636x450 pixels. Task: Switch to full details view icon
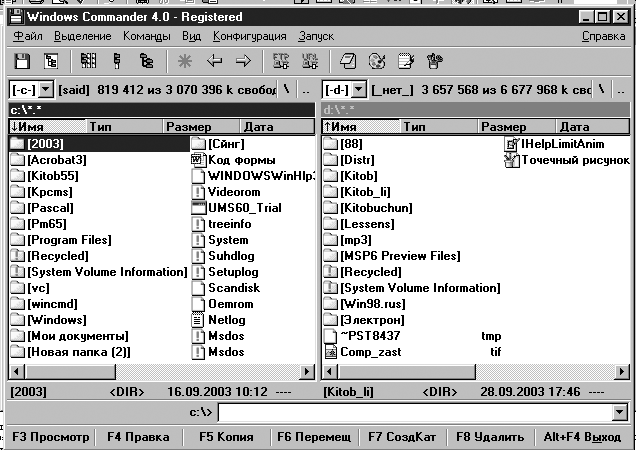[117, 61]
